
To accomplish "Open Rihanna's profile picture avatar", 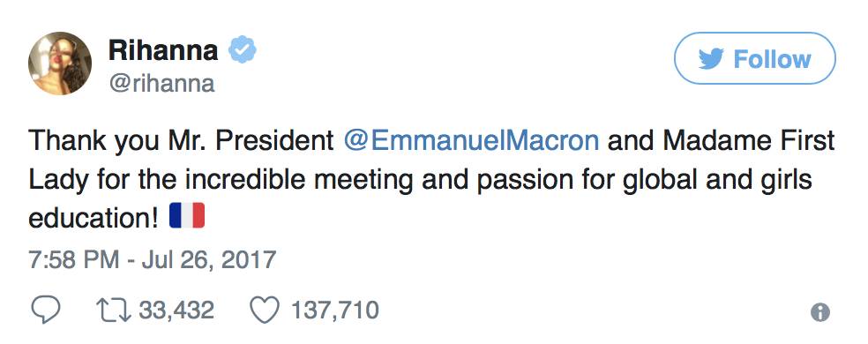I will [60, 64].
